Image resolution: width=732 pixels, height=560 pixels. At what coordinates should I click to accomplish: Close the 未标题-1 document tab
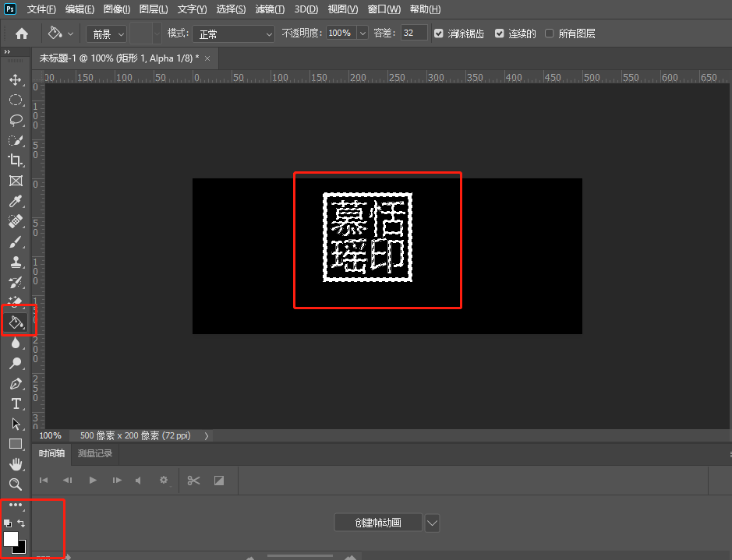[x=207, y=58]
